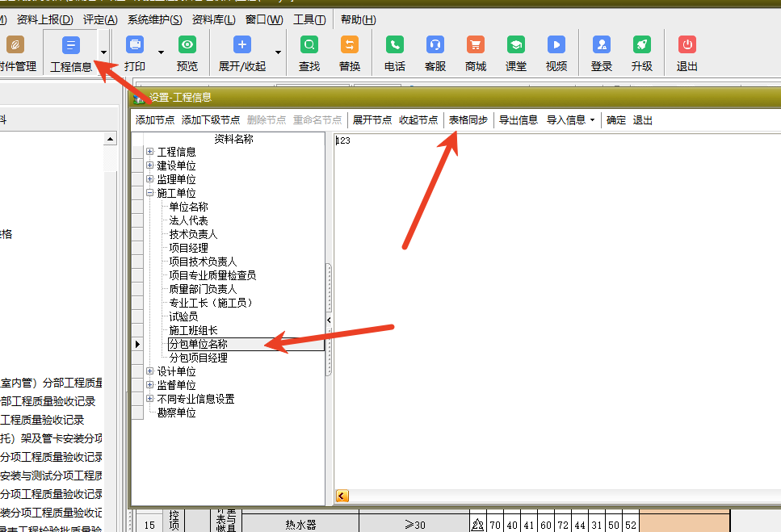Click the 热水器 table cell
This screenshot has width=781, height=532.
pos(300,525)
